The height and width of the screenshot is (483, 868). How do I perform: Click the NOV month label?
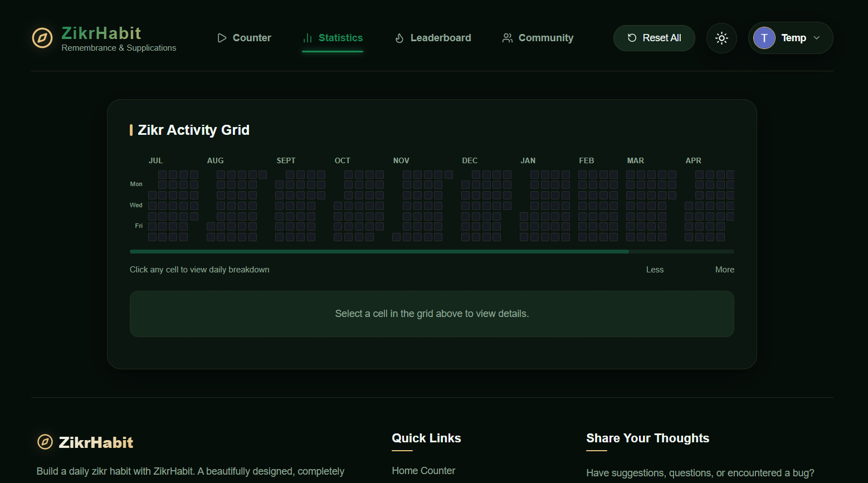point(401,160)
